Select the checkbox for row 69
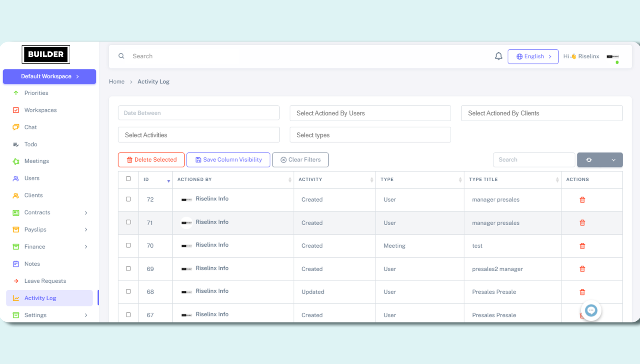 coord(128,268)
